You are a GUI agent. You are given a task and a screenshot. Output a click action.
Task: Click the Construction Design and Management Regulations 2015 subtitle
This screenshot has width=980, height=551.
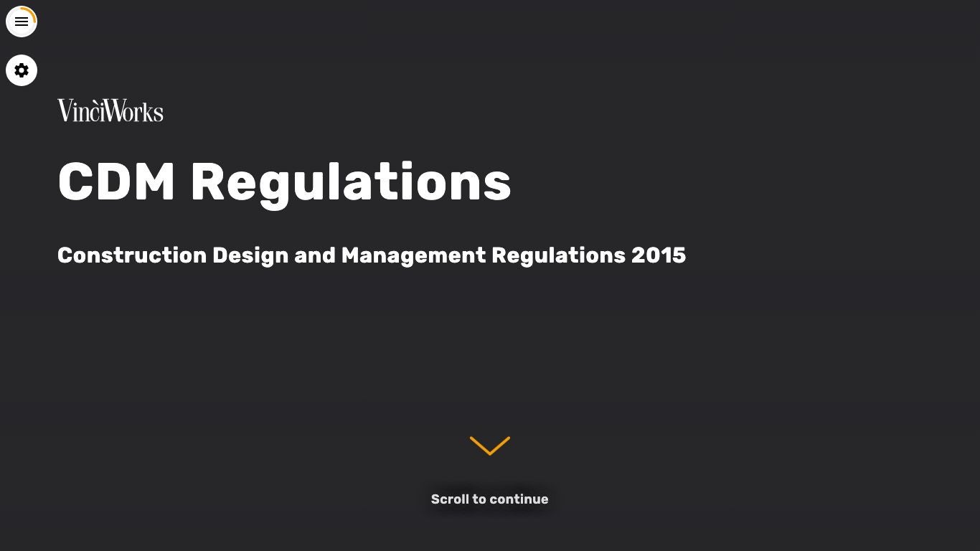tap(372, 255)
